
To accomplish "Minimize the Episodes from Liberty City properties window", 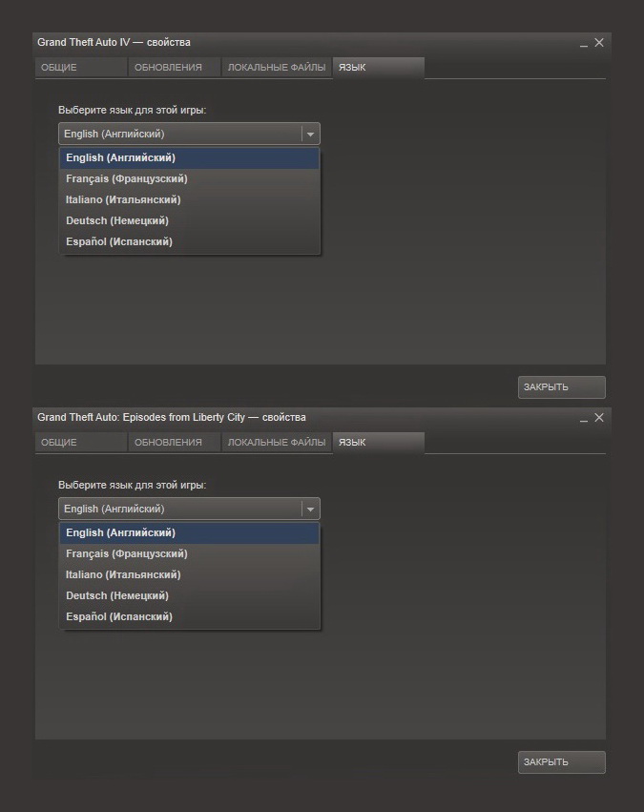I will (x=584, y=419).
